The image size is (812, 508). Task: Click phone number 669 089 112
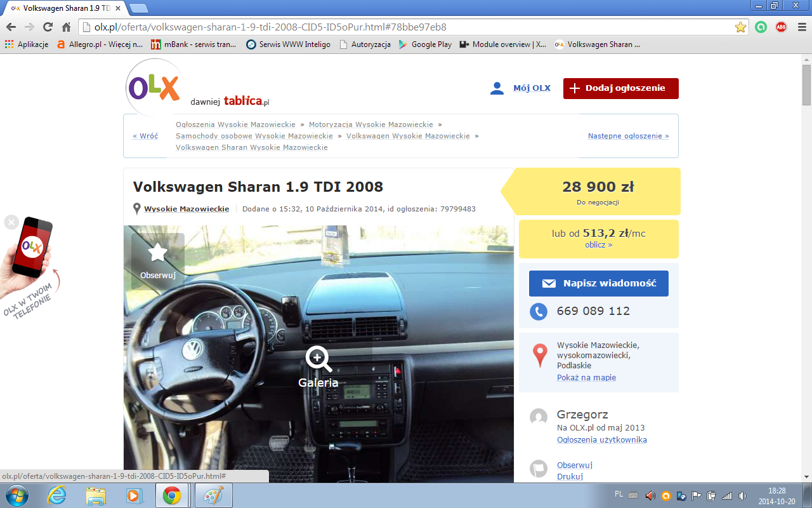(x=593, y=311)
